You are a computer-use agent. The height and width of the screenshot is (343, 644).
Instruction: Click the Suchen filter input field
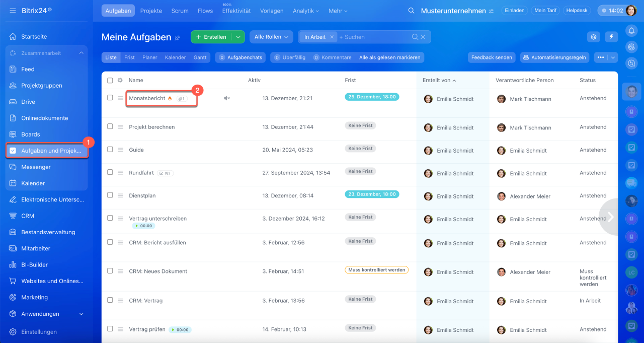pos(372,37)
